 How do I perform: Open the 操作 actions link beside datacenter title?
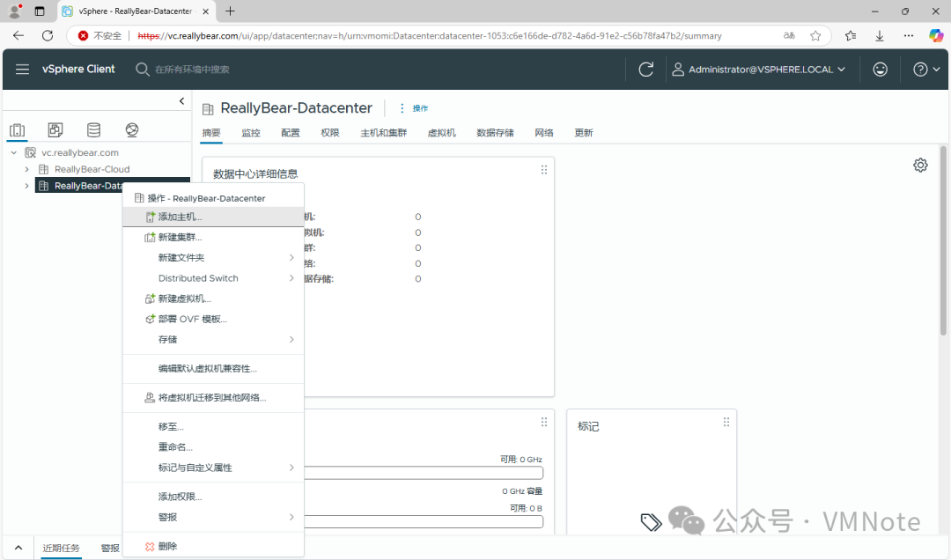pos(414,108)
